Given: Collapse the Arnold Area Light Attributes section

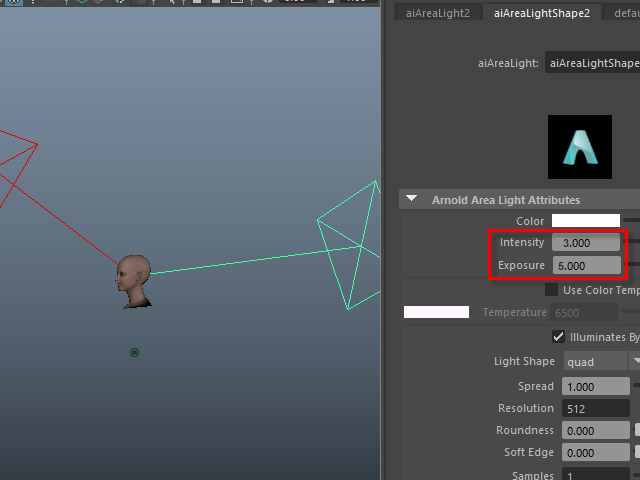Looking at the screenshot, I should 412,200.
